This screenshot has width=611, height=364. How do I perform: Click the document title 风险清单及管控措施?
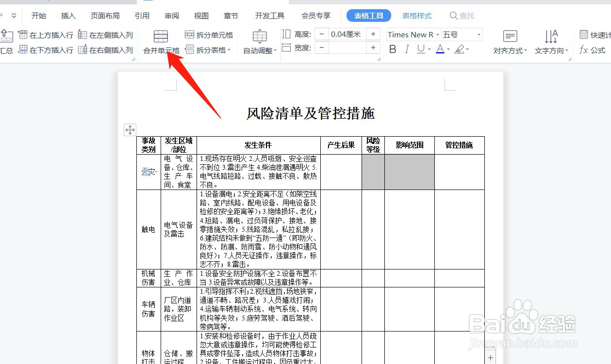(x=311, y=113)
